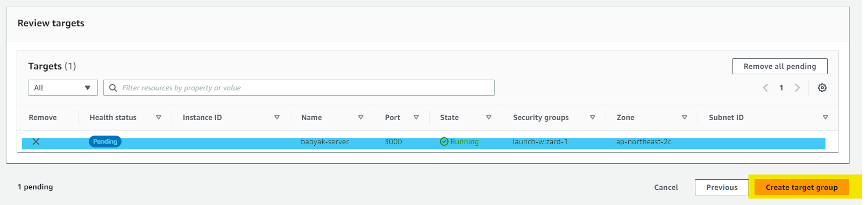This screenshot has width=868, height=205.
Task: Click the Remove column header
Action: coord(42,117)
